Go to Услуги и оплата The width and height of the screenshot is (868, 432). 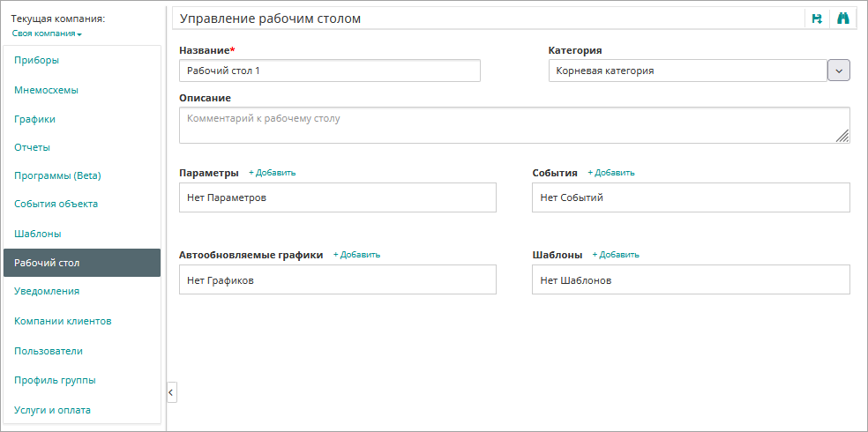click(x=52, y=410)
